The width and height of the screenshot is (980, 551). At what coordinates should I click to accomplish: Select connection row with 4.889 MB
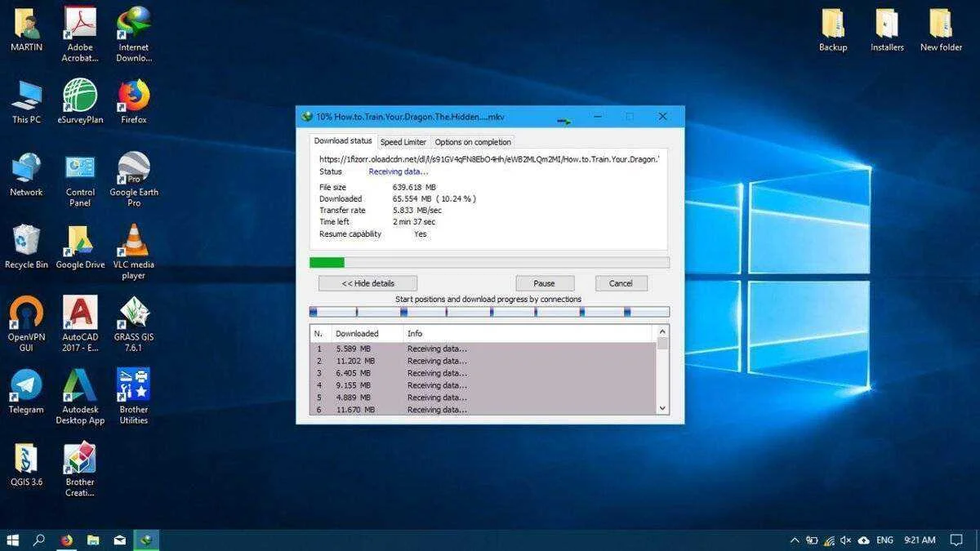[x=483, y=398]
